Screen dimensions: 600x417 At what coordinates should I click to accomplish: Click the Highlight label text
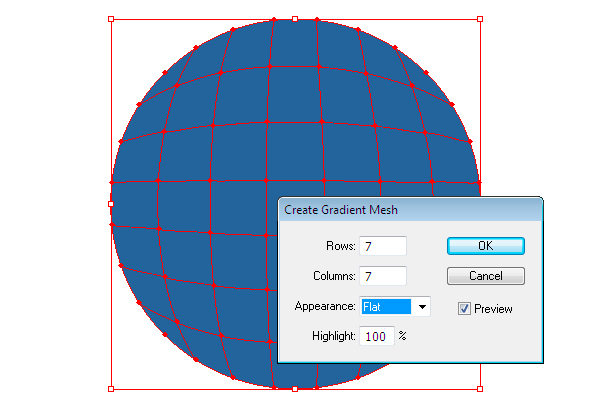pyautogui.click(x=334, y=336)
